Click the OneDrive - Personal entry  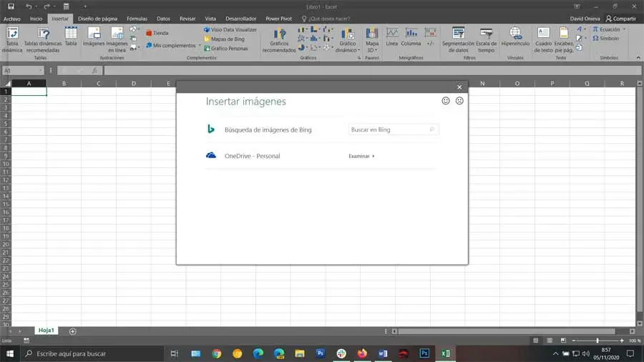click(252, 156)
